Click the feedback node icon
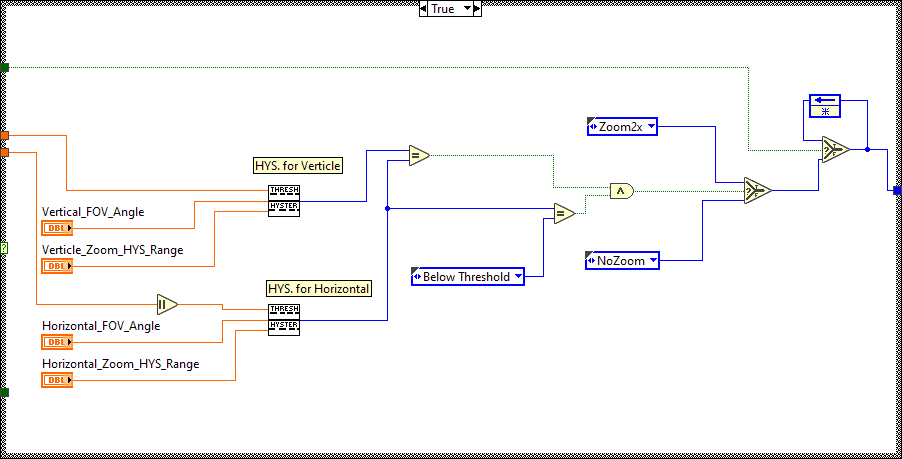Screen dimensions: 902x459 click(x=824, y=106)
